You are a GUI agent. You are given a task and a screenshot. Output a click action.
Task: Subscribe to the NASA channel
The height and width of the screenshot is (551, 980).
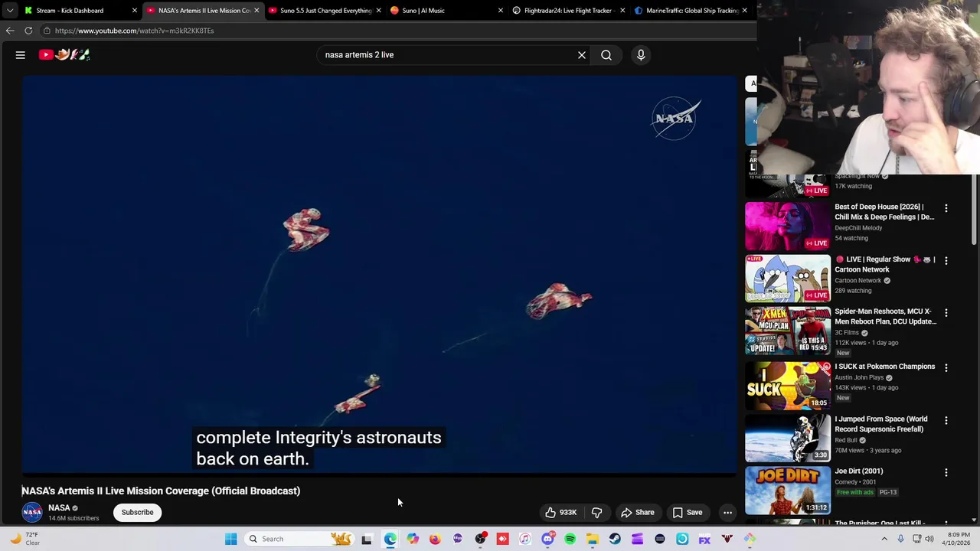(137, 513)
